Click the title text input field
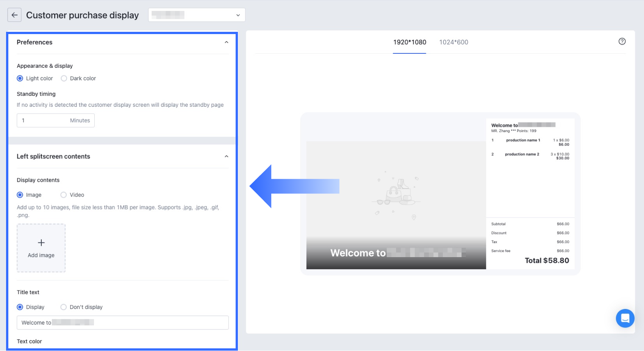 (x=123, y=323)
